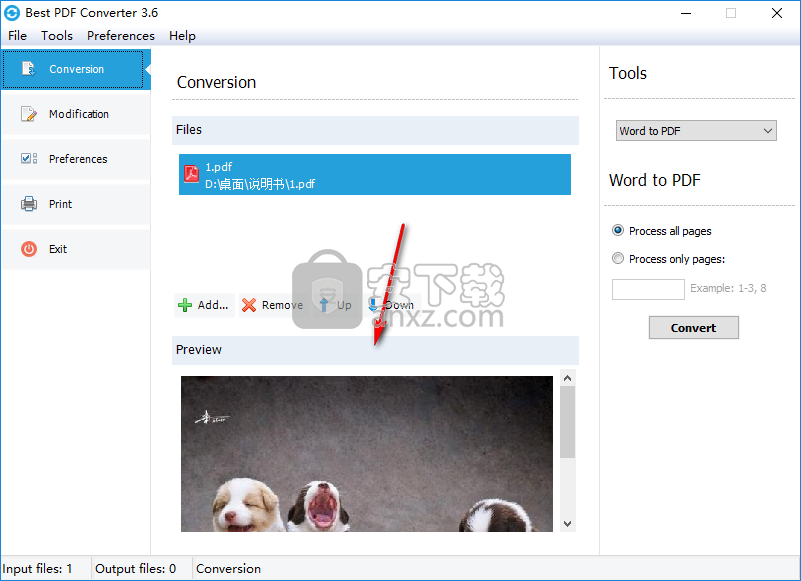Open the Preferences menu in menu bar

(121, 36)
